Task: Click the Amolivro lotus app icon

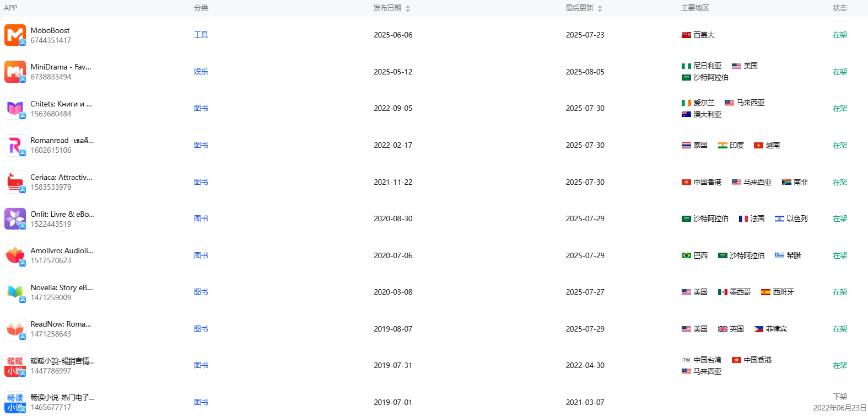Action: [x=15, y=255]
